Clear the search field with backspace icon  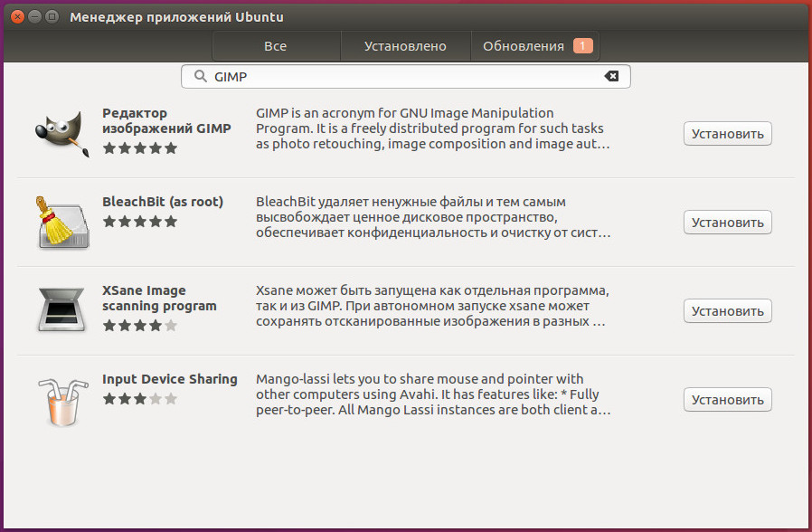[x=611, y=76]
